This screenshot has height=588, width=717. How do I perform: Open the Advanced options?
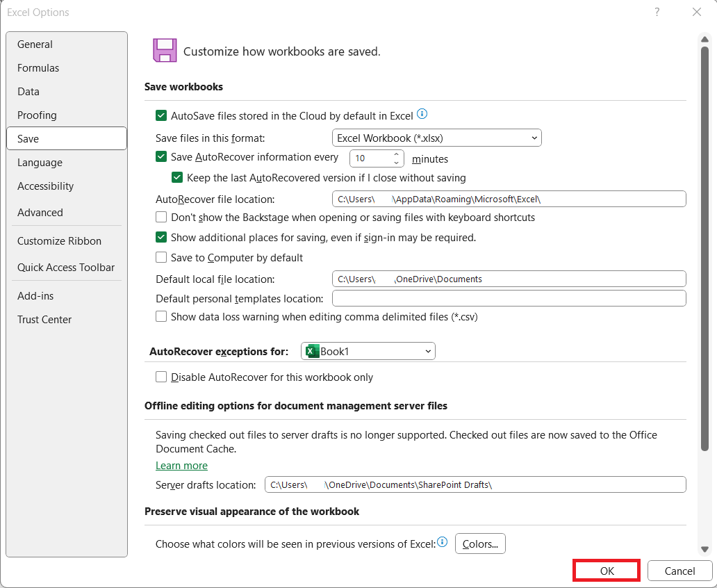coord(67,212)
